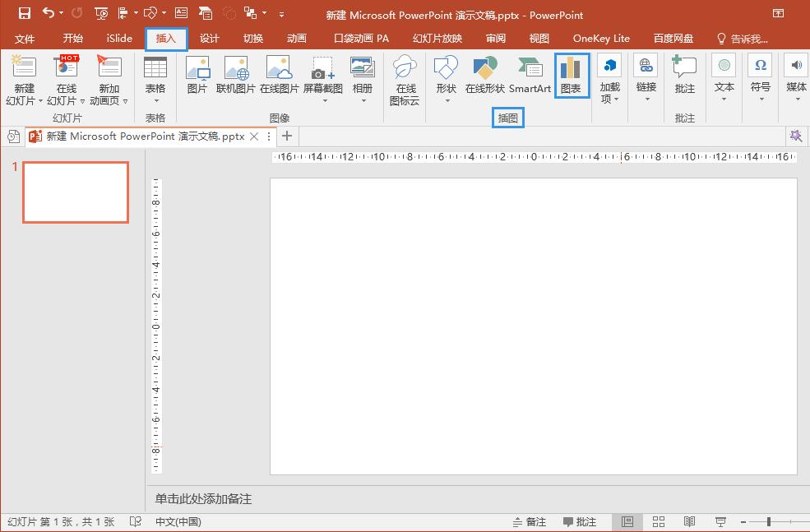This screenshot has height=532, width=810.
Task: Toggle the notes pane with 备注
Action: coord(529,521)
